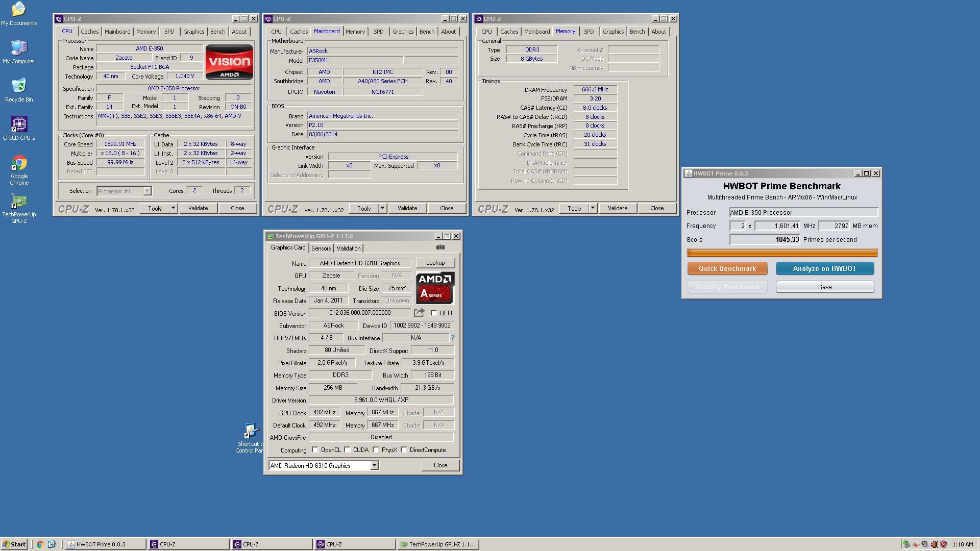Image resolution: width=980 pixels, height=551 pixels.
Task: Click Validate in first CPU-Z window
Action: (x=198, y=208)
